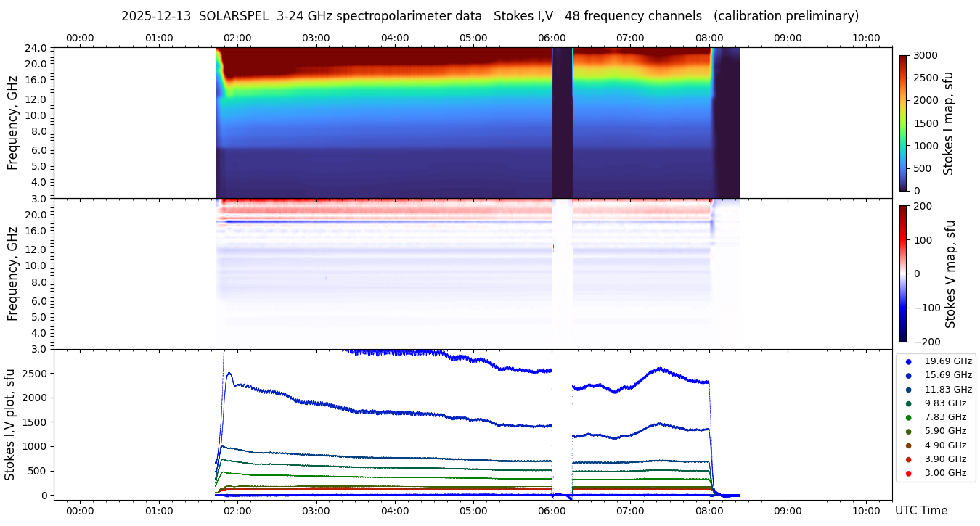Click the 'Stokes I,V plot, sfu' axis label
The image size is (980, 526).
click(10, 424)
